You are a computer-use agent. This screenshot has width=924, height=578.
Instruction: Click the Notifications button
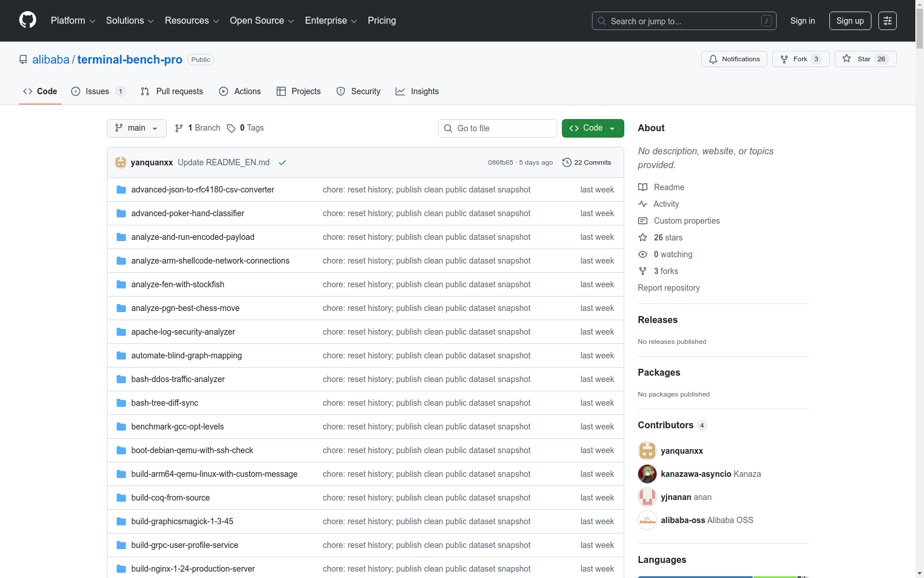coord(734,59)
